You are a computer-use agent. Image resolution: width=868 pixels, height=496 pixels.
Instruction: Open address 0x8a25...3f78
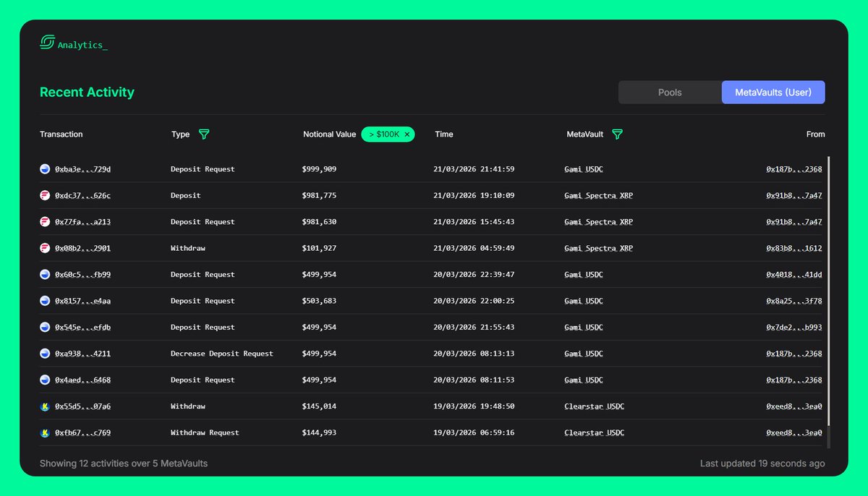click(x=794, y=301)
